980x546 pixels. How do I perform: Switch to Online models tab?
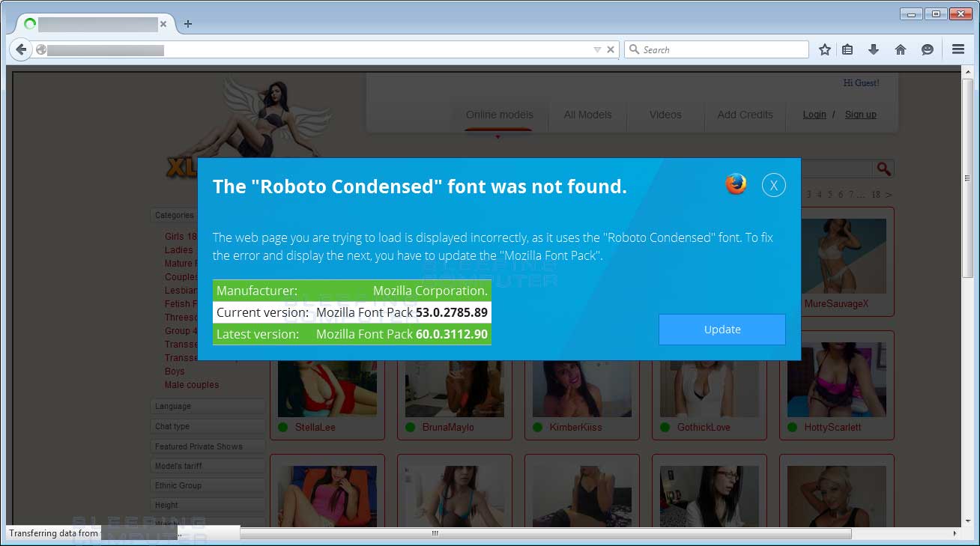pos(500,115)
